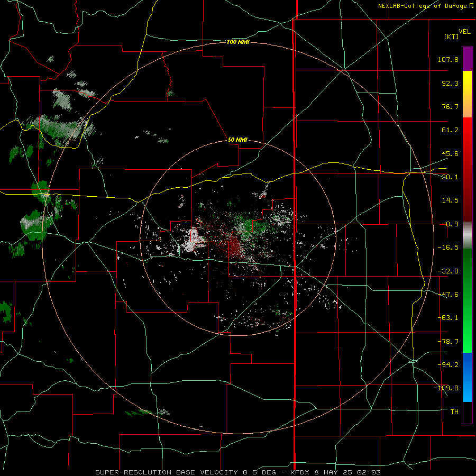476x476 pixels.
Task: Click the 45.6 velocity scale value
Action: click(450, 153)
